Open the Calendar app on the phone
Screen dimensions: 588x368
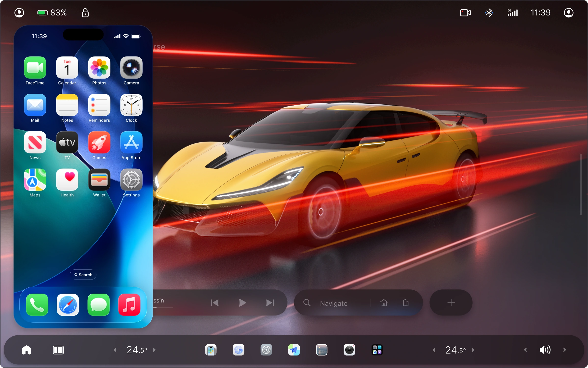click(67, 68)
